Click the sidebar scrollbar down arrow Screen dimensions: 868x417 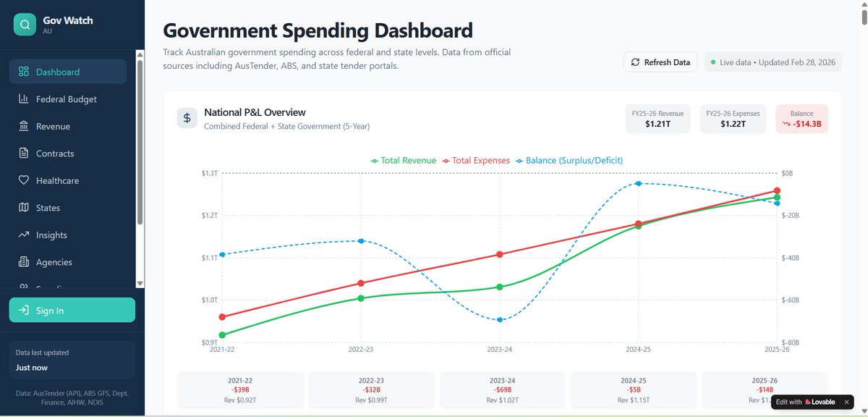tap(140, 284)
